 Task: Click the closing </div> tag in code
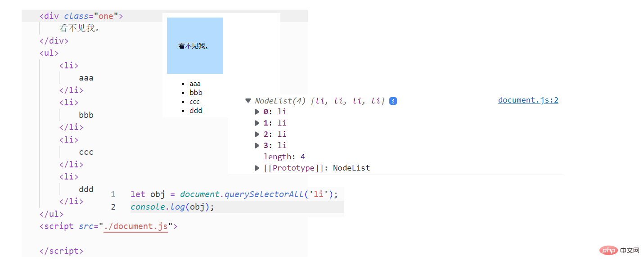[54, 40]
